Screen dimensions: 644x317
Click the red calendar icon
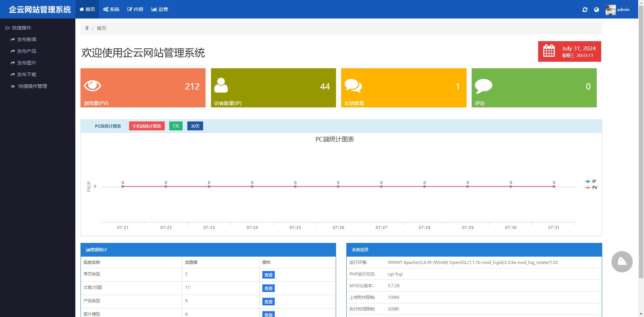549,51
